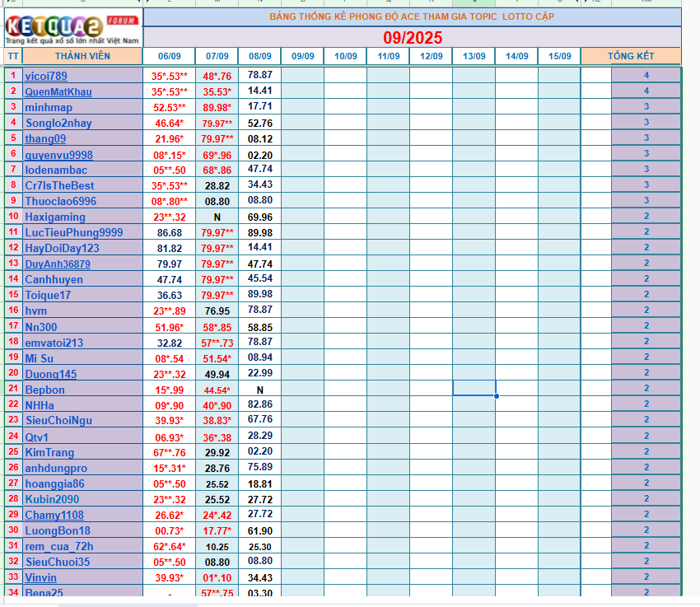Viewport: 700px width, 607px height.
Task: Select Bepbon's 08/09 cell showing N
Action: point(259,389)
